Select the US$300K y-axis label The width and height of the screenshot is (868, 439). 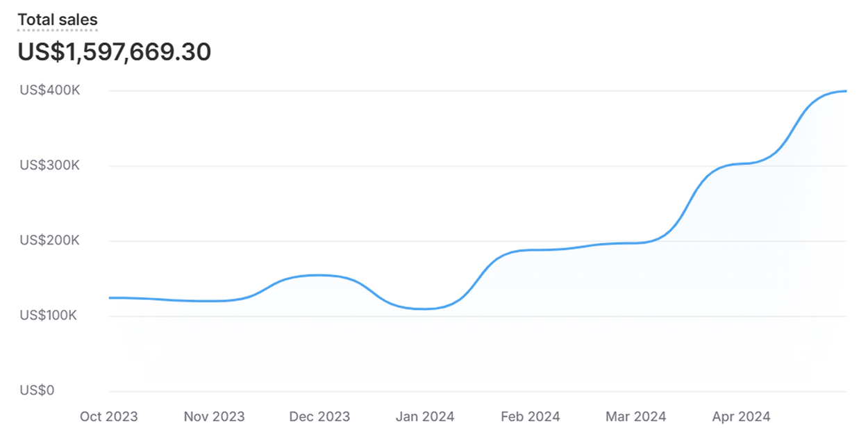point(49,165)
